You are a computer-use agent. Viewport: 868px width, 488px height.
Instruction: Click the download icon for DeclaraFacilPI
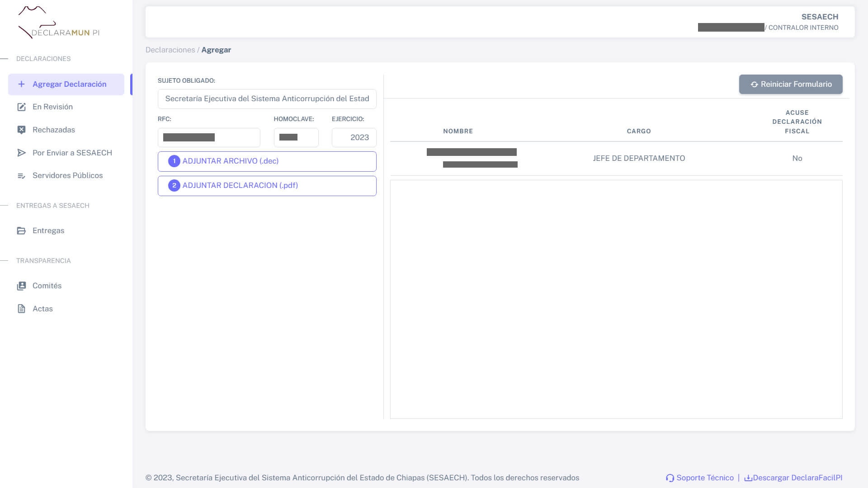coord(748,478)
